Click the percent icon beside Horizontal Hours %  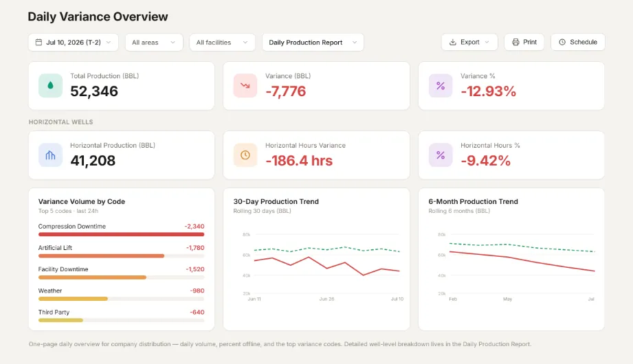pos(441,155)
